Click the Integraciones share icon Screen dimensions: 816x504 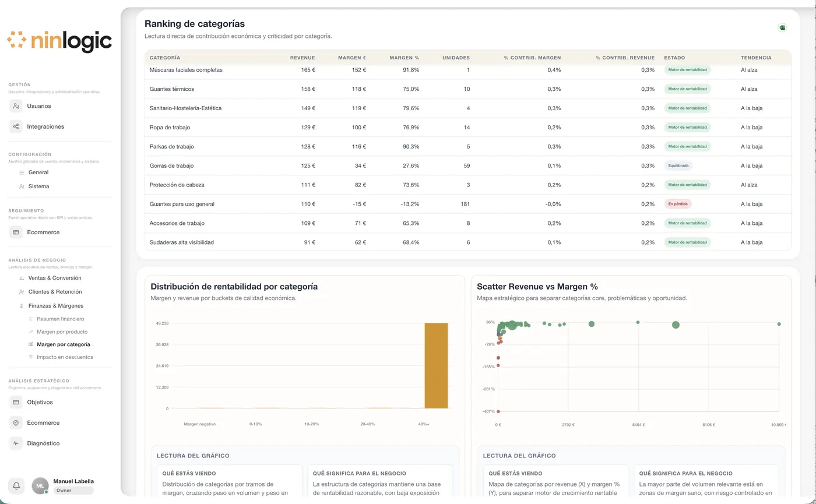(16, 126)
